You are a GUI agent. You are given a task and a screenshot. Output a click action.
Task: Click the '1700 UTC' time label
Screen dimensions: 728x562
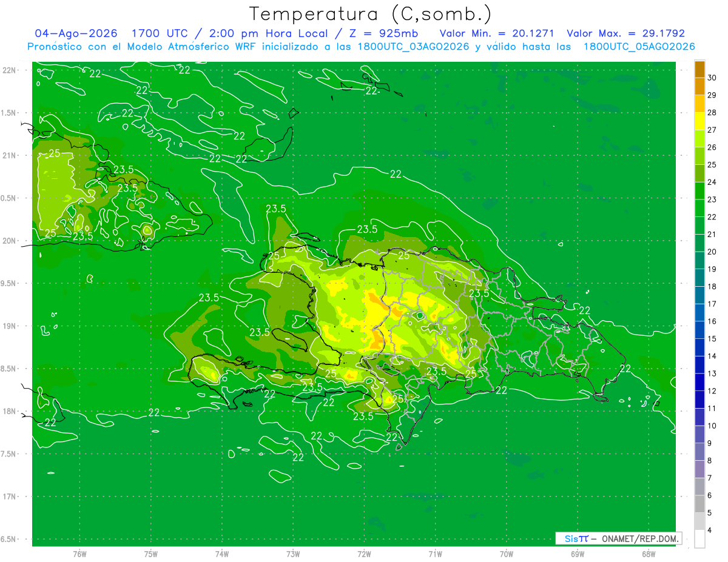coord(159,33)
